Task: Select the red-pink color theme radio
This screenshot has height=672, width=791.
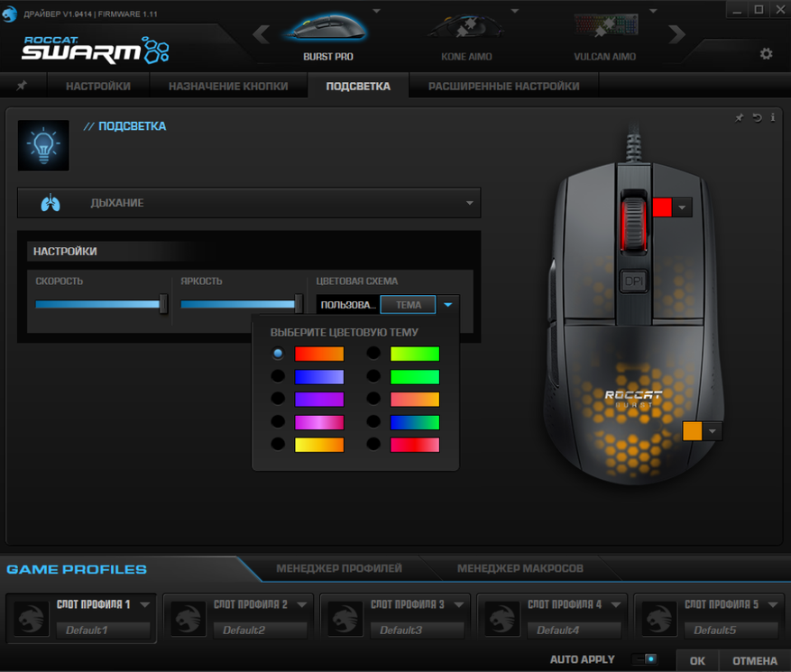Action: (x=373, y=444)
